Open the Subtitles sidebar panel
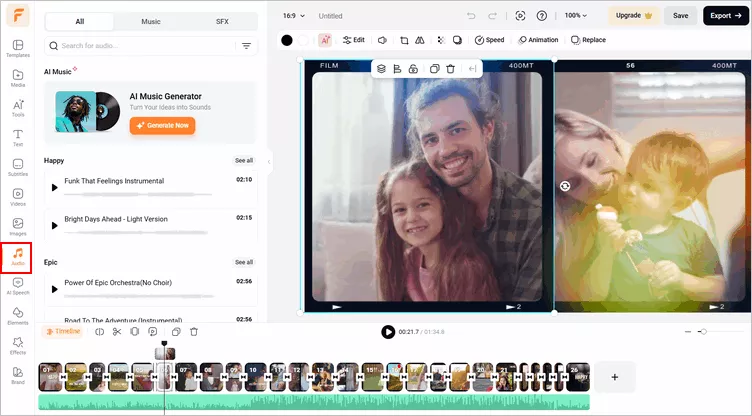 18,167
